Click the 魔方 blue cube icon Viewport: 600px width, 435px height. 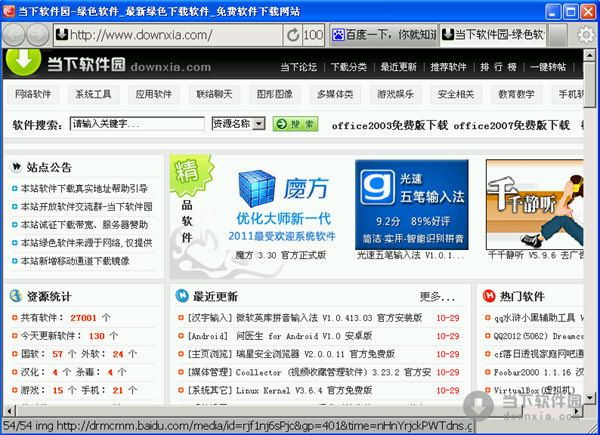click(257, 188)
